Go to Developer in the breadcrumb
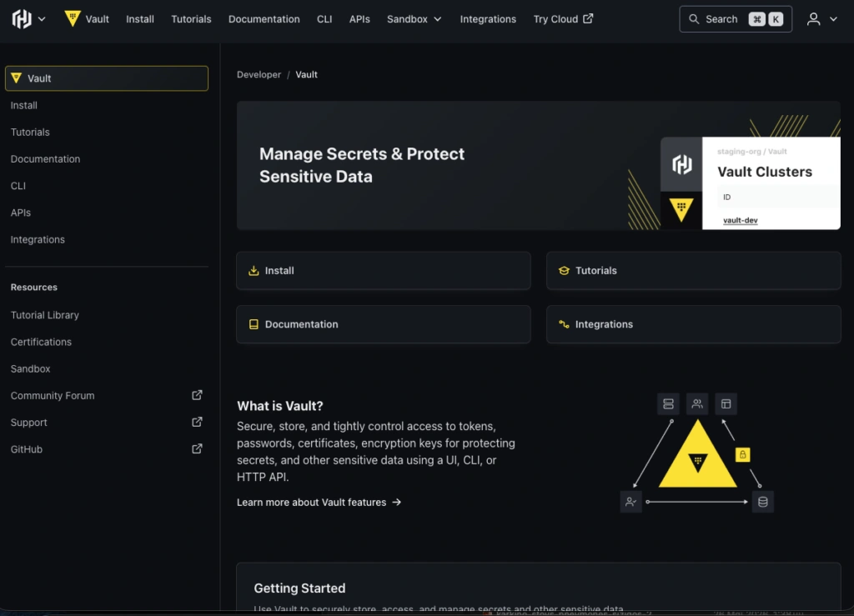The height and width of the screenshot is (616, 854). 259,74
